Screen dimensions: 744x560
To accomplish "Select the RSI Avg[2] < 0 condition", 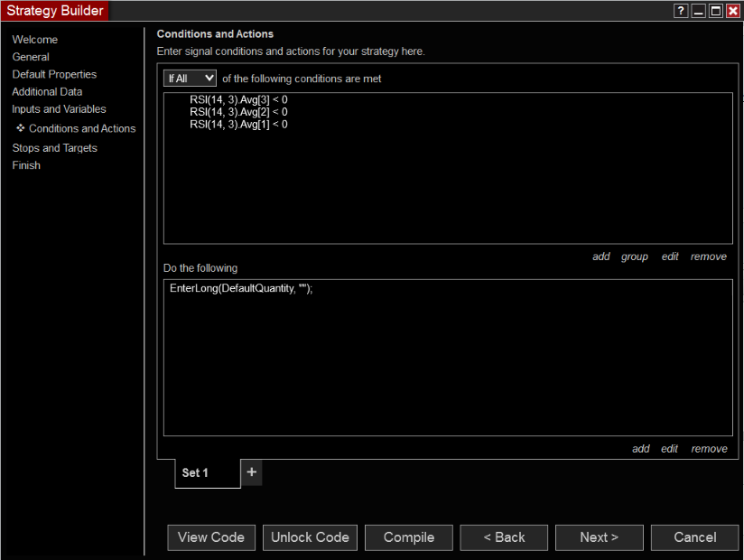I will (x=238, y=112).
